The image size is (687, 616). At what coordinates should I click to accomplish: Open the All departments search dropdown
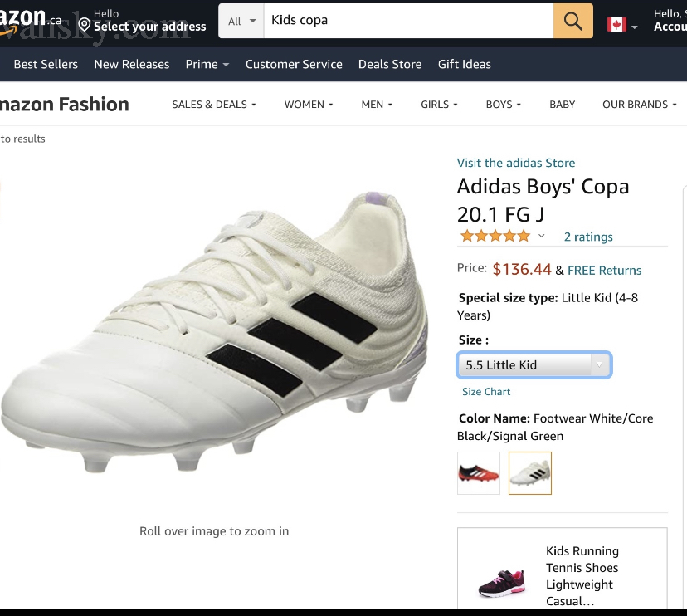(x=242, y=21)
